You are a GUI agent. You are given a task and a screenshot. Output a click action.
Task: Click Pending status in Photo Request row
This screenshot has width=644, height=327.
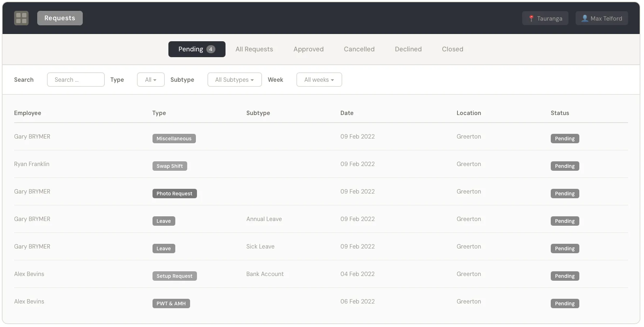(x=565, y=194)
